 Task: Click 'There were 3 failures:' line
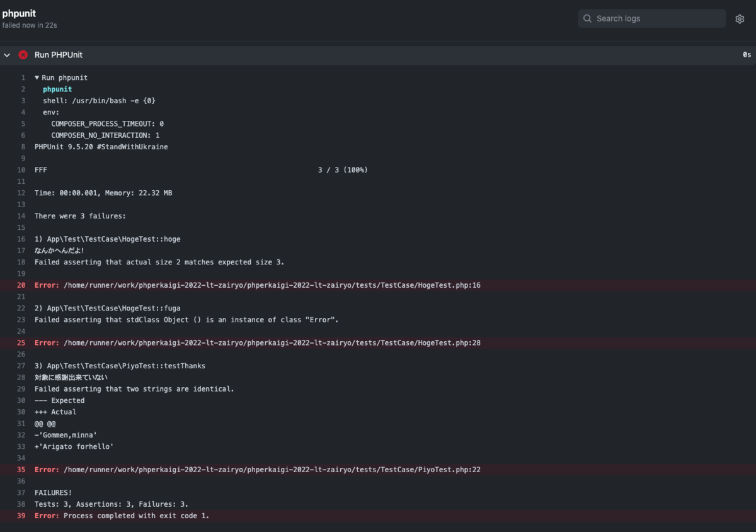pyautogui.click(x=80, y=216)
